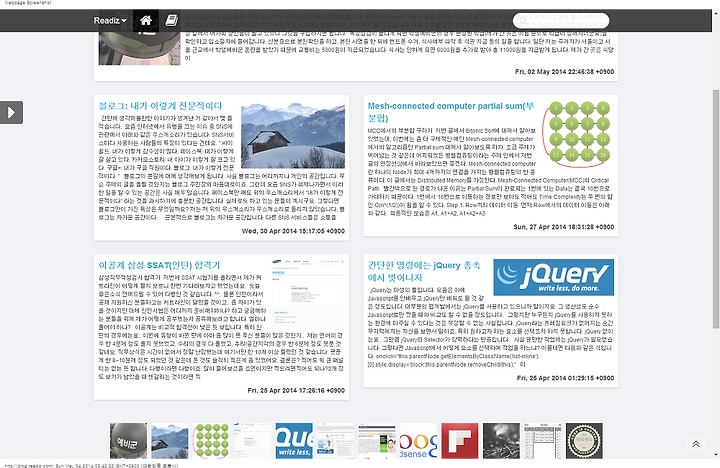The height and width of the screenshot is (468, 720).
Task: Click the jQuery logo banner image
Action: click(553, 277)
